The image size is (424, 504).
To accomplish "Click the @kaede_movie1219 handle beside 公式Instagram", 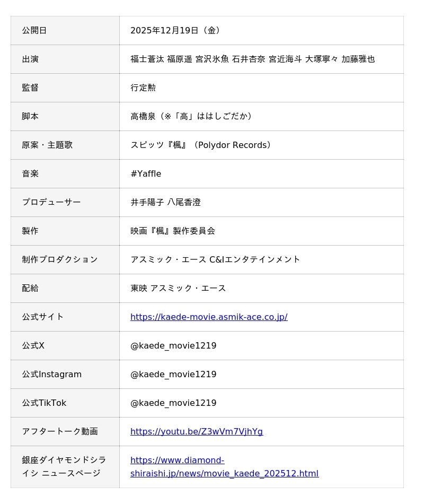I will (173, 375).
